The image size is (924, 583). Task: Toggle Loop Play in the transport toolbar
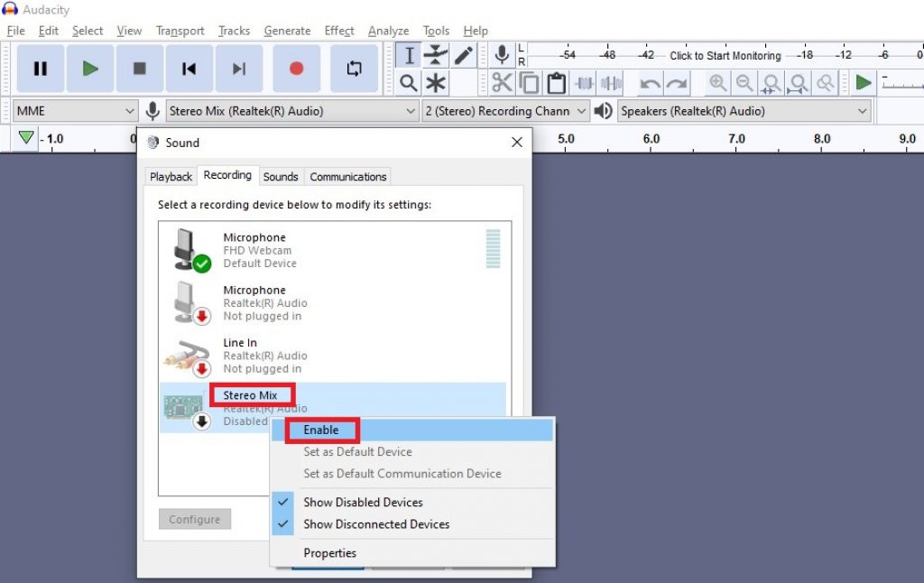pyautogui.click(x=354, y=69)
